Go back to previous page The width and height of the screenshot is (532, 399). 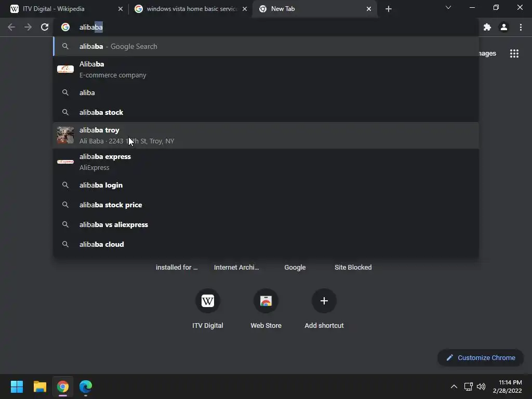click(11, 27)
